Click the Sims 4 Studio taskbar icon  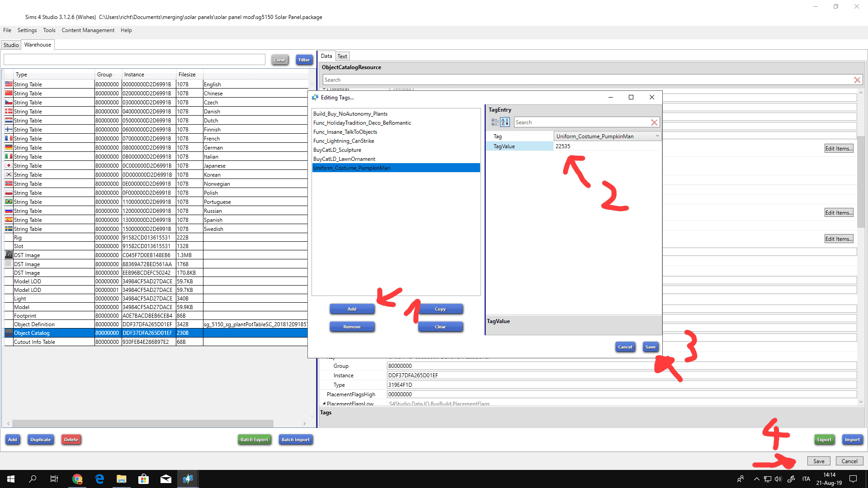click(x=188, y=479)
